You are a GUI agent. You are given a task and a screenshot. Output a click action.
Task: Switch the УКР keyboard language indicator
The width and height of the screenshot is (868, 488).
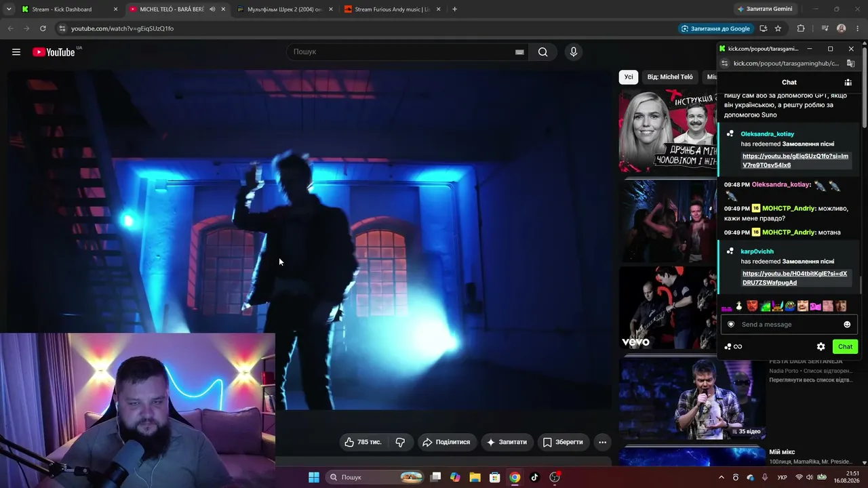click(x=782, y=478)
